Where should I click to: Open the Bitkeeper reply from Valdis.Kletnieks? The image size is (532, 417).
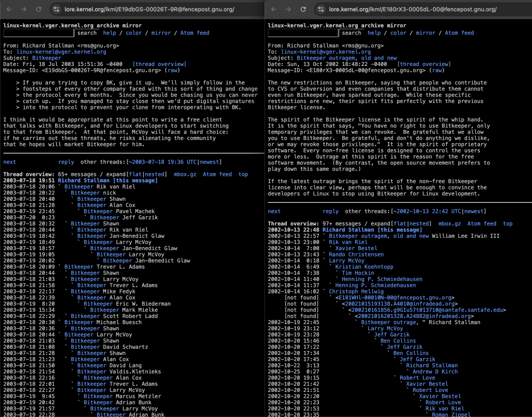pos(92,372)
